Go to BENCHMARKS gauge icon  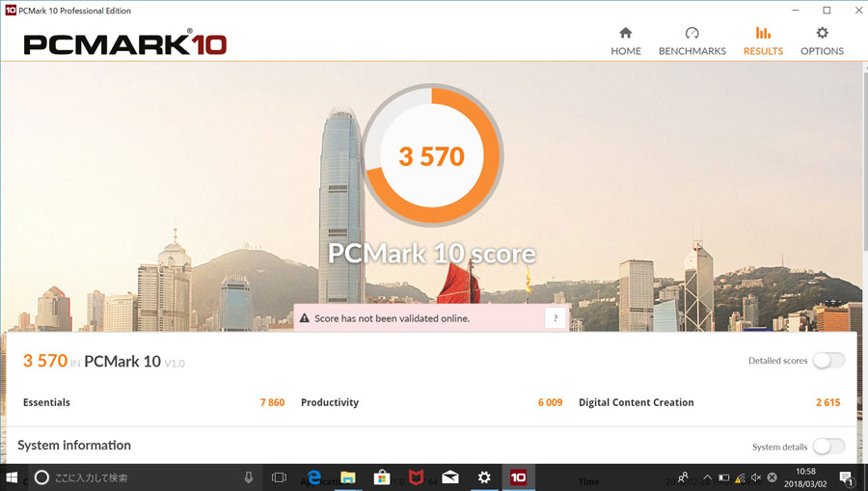click(x=692, y=33)
